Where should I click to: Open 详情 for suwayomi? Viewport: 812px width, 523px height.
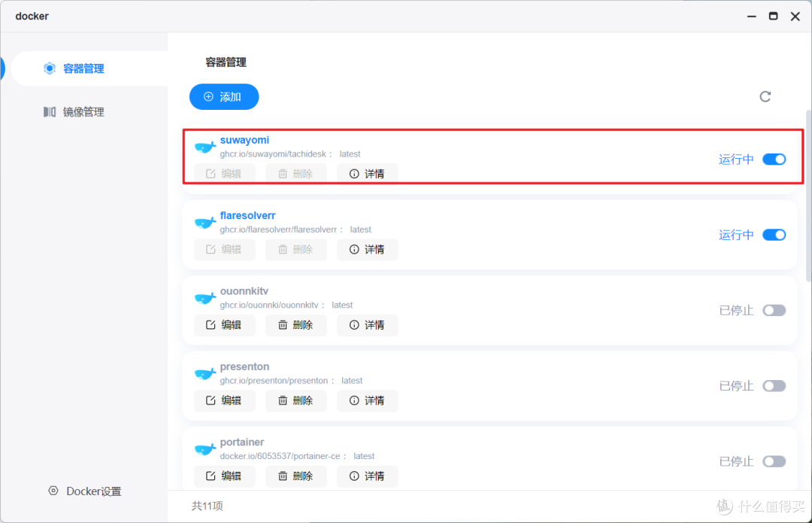click(367, 174)
